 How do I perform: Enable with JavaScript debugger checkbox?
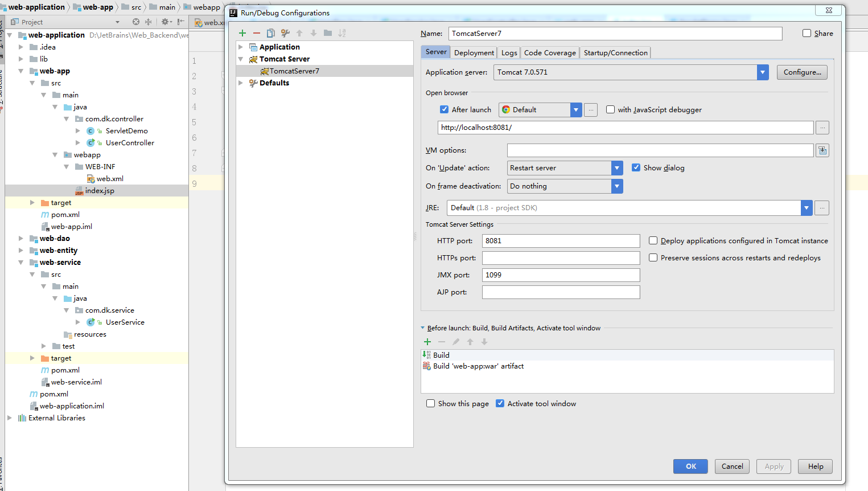click(610, 109)
